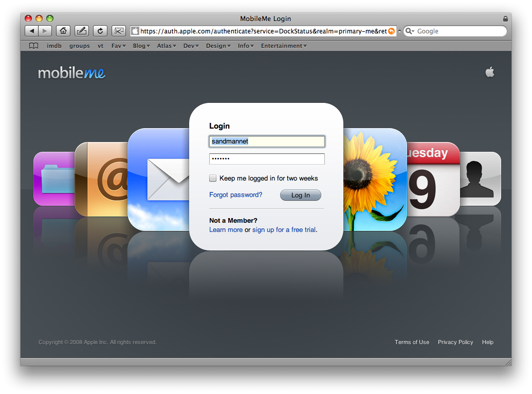Click the Log In button
The image size is (532, 394).
click(300, 195)
